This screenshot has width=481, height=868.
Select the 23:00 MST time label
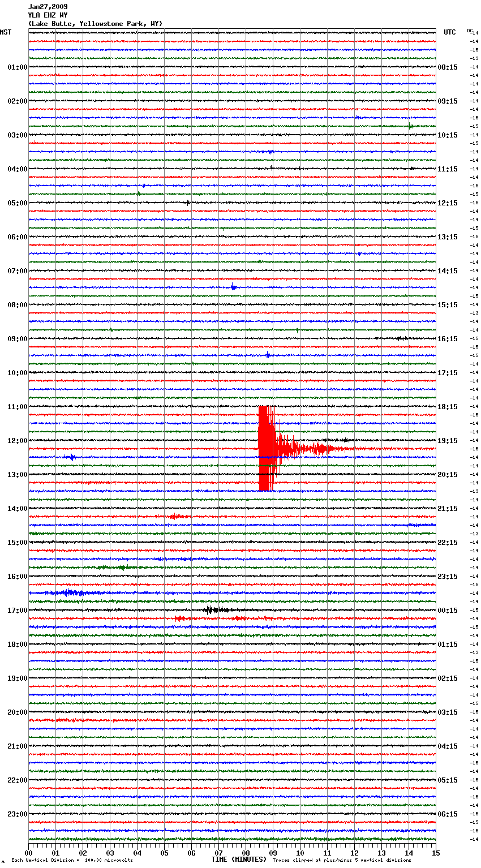point(18,814)
